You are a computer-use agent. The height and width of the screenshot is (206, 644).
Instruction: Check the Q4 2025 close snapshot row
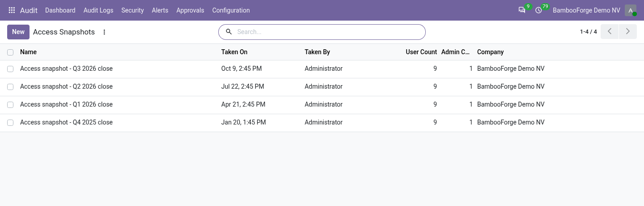click(x=10, y=123)
